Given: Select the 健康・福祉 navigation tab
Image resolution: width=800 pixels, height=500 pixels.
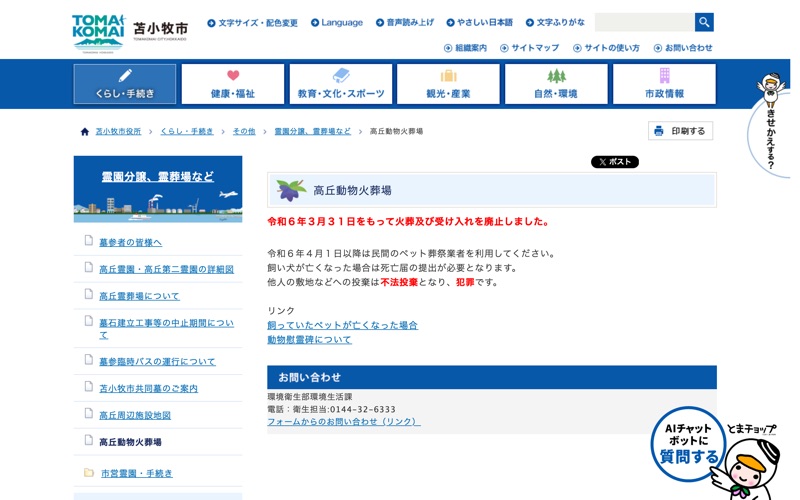Looking at the screenshot, I should [x=233, y=84].
